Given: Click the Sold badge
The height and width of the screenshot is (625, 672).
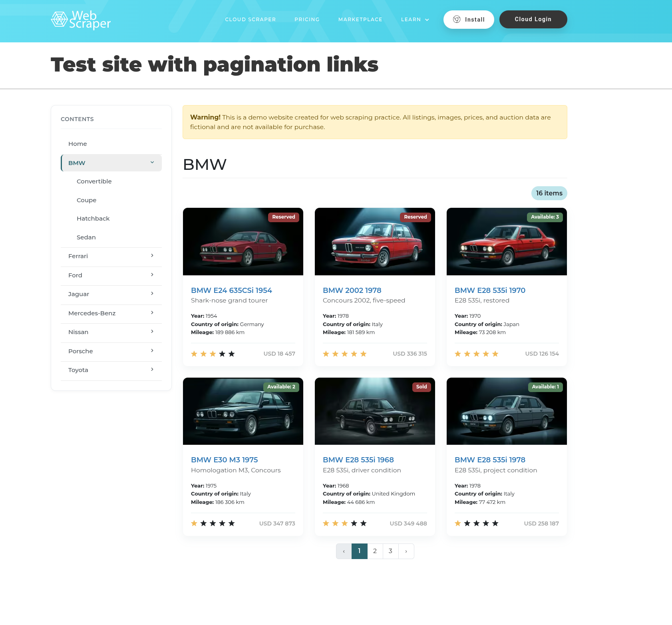Looking at the screenshot, I should [x=421, y=387].
